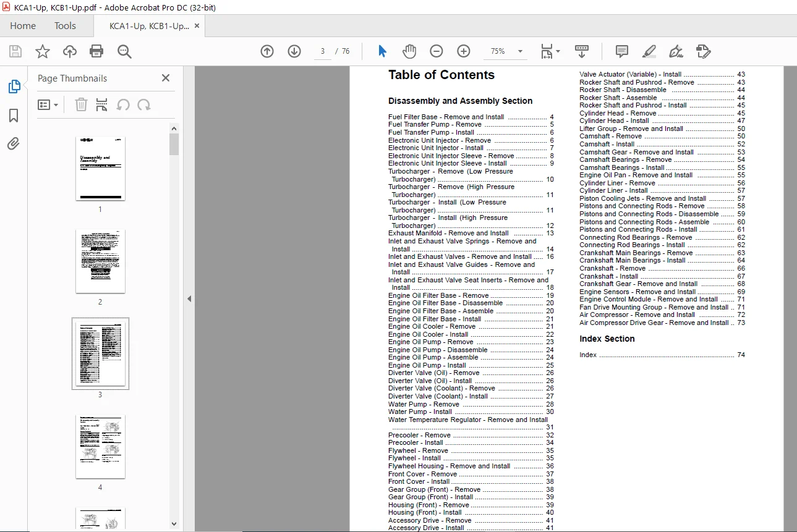
Task: Add a comment with the sticky note icon
Action: [x=622, y=51]
